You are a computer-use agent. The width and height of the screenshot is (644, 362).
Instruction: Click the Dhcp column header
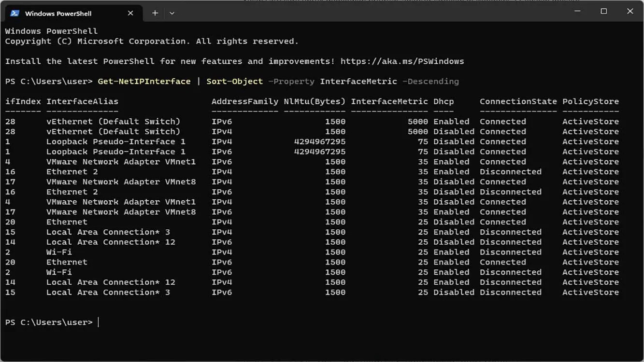[x=444, y=101]
